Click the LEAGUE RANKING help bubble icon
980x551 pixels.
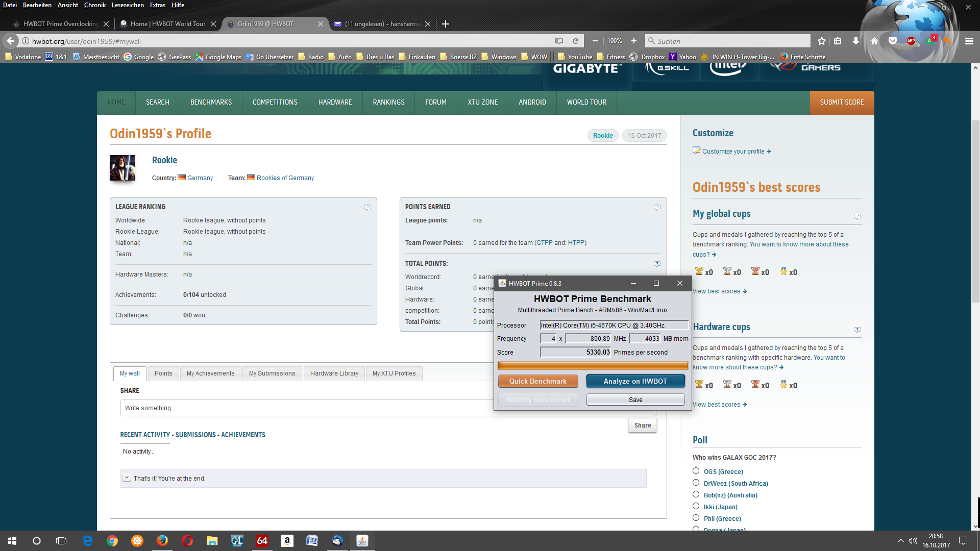coord(367,207)
